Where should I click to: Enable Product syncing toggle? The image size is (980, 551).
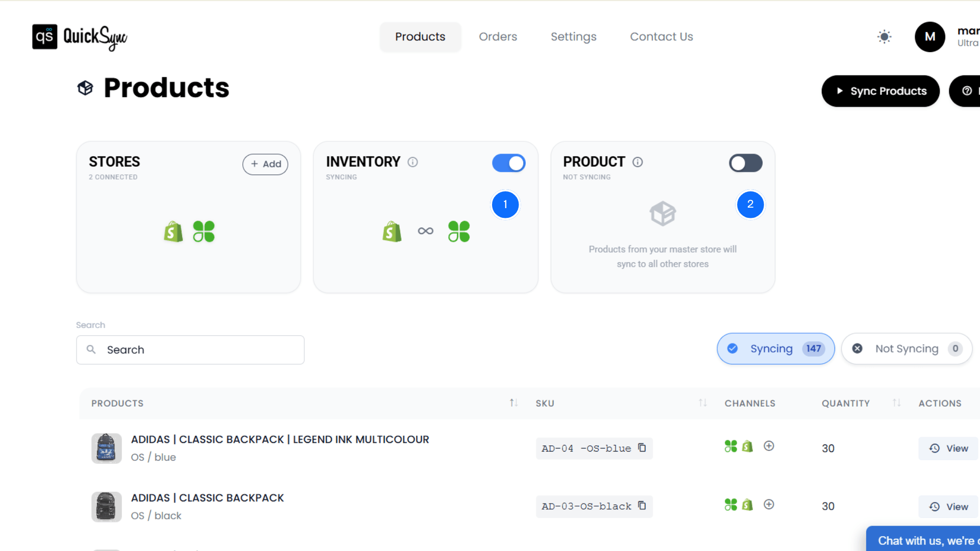pos(745,163)
